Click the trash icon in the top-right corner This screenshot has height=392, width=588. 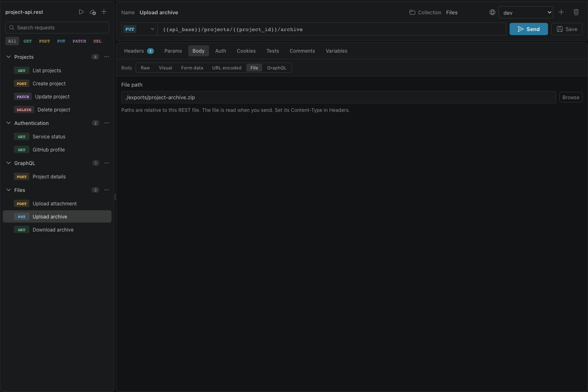pyautogui.click(x=576, y=12)
